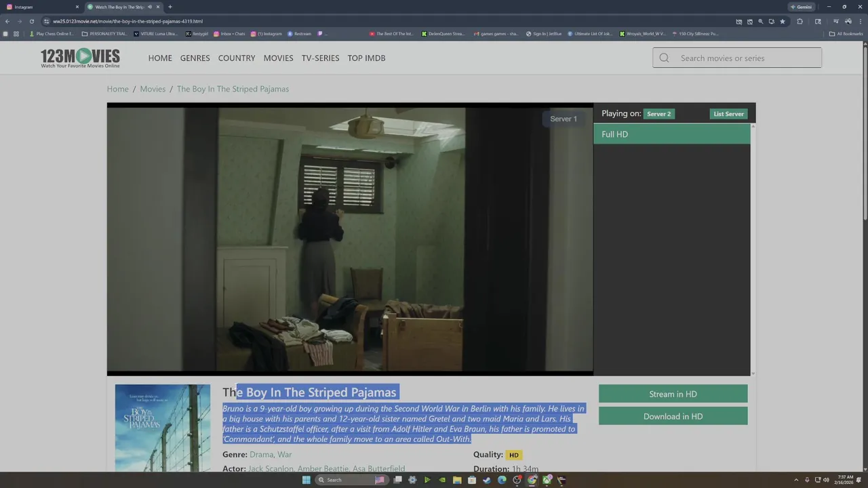This screenshot has height=488, width=868.
Task: Click the video player area
Action: [350, 239]
